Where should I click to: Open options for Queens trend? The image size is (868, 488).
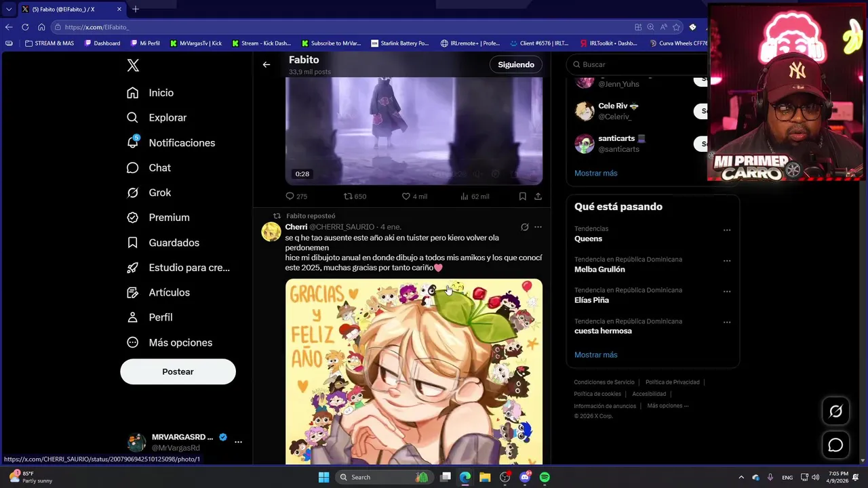pyautogui.click(x=727, y=230)
